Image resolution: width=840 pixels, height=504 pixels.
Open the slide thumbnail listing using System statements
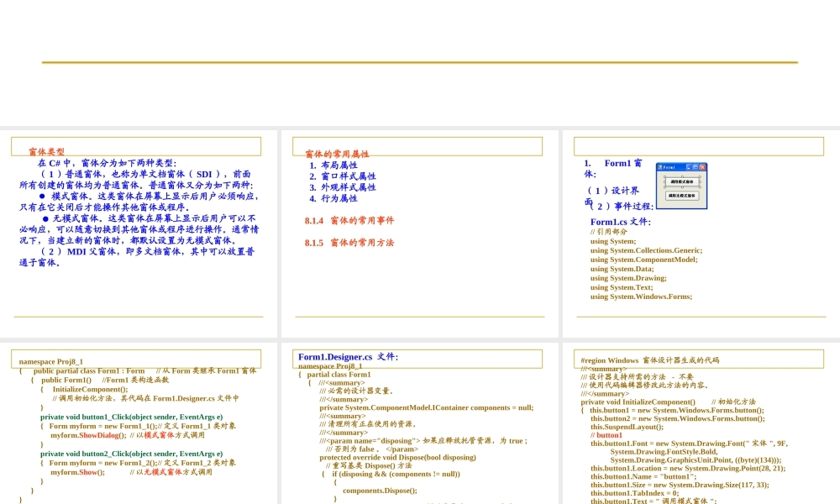coord(701,234)
